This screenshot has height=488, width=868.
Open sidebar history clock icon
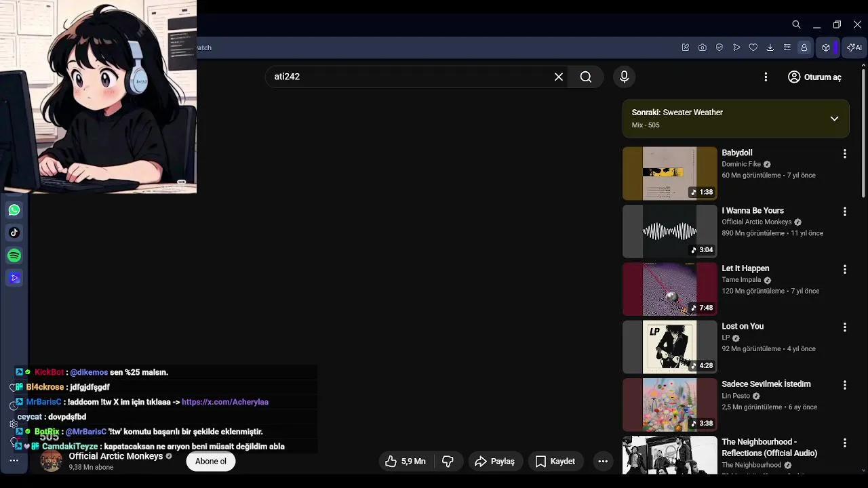[14, 405]
